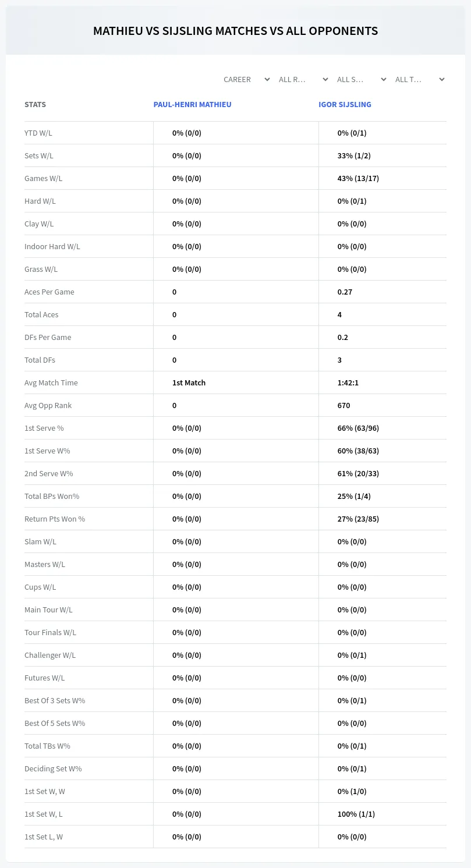471x868 pixels.
Task: Expand the ALL T... tournaments dropdown
Action: click(420, 79)
